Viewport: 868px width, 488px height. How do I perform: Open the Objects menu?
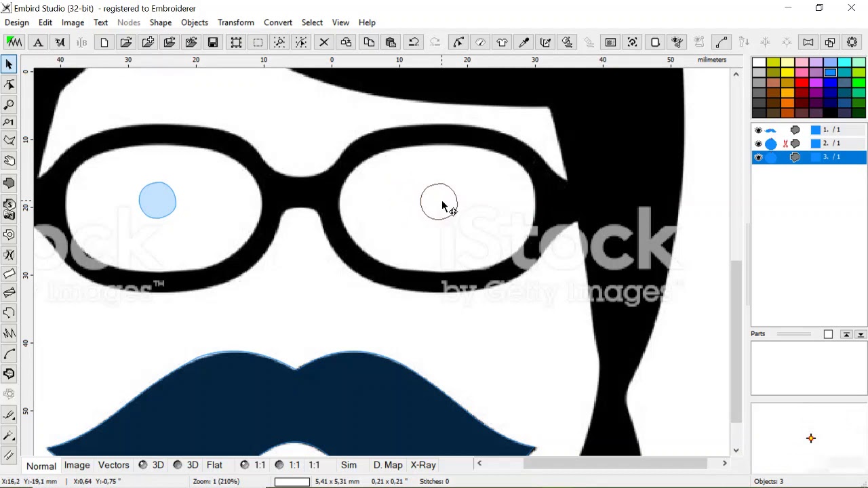(x=195, y=22)
